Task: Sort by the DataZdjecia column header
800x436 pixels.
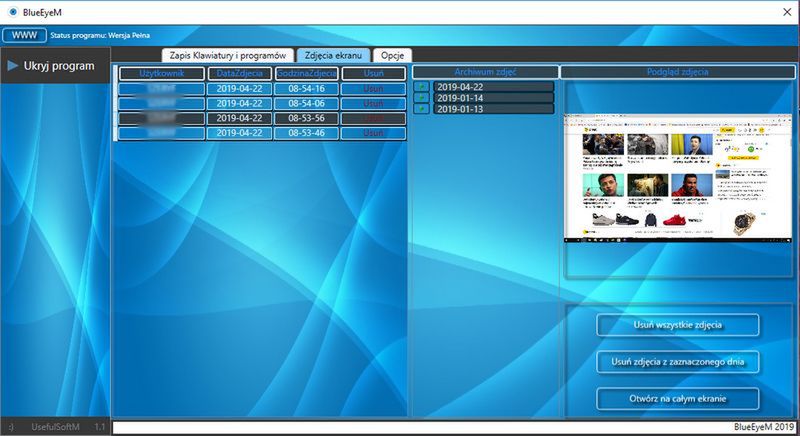Action: [239, 73]
